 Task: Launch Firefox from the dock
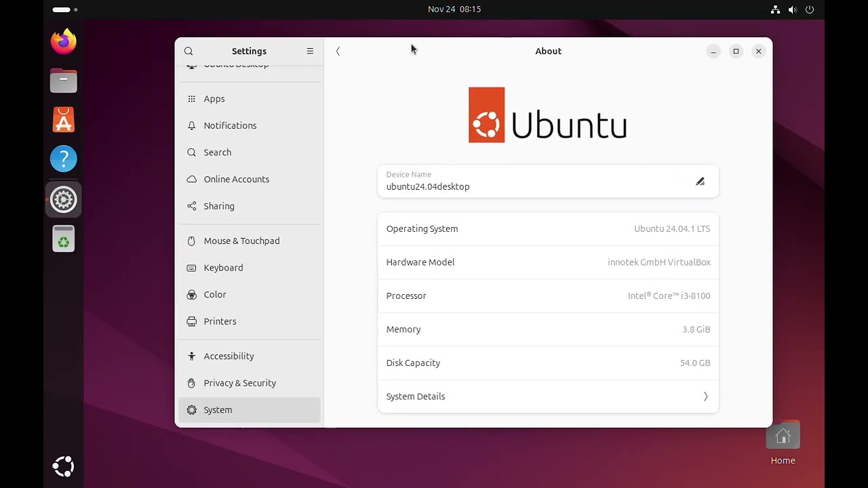[x=64, y=41]
